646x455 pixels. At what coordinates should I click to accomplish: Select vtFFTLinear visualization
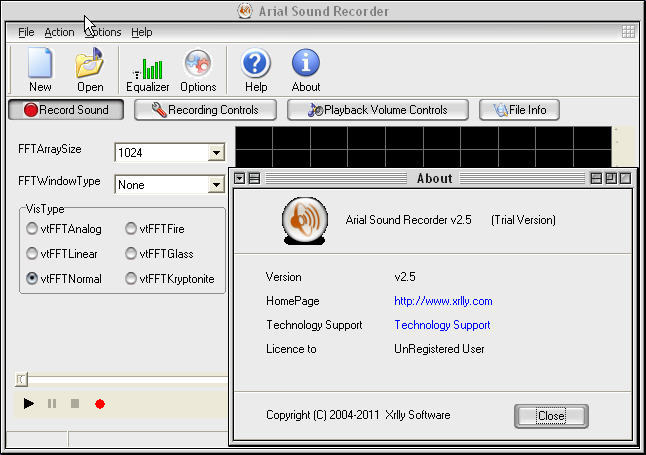pyautogui.click(x=62, y=253)
